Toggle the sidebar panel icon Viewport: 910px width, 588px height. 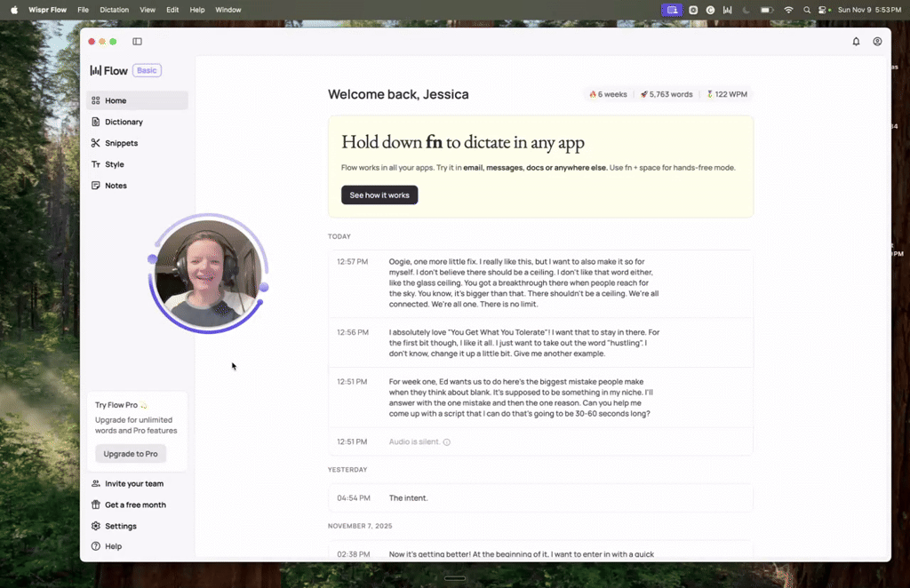click(137, 41)
